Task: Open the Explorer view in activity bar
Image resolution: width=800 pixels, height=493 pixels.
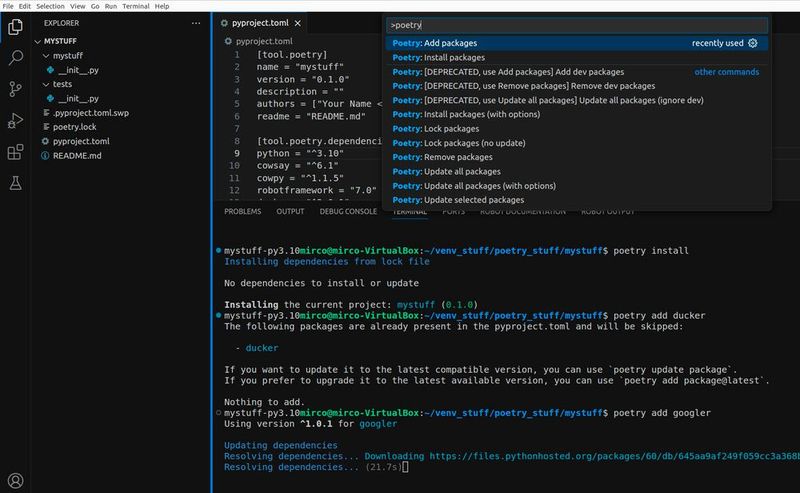Action: (x=15, y=27)
